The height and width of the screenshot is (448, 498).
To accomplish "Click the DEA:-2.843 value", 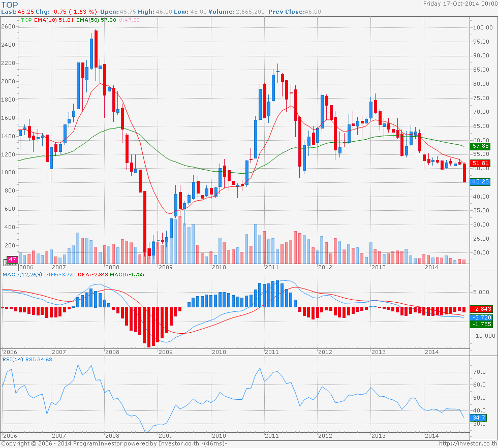I will tap(92, 275).
